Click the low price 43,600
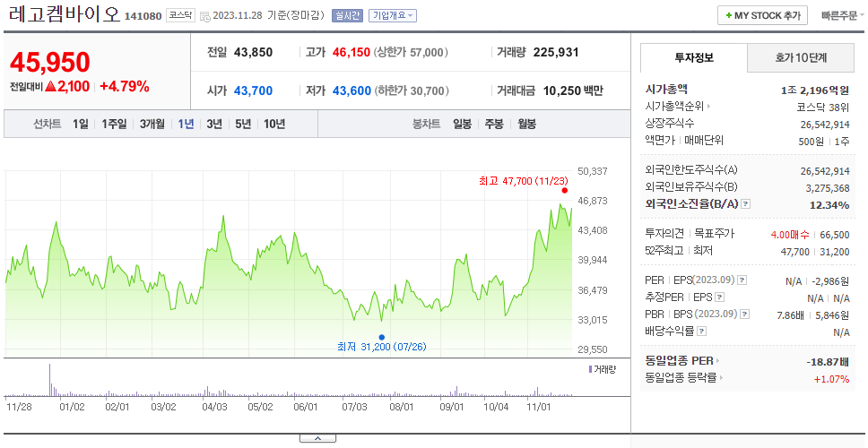Viewport: 868px width, 448px height. pyautogui.click(x=352, y=90)
